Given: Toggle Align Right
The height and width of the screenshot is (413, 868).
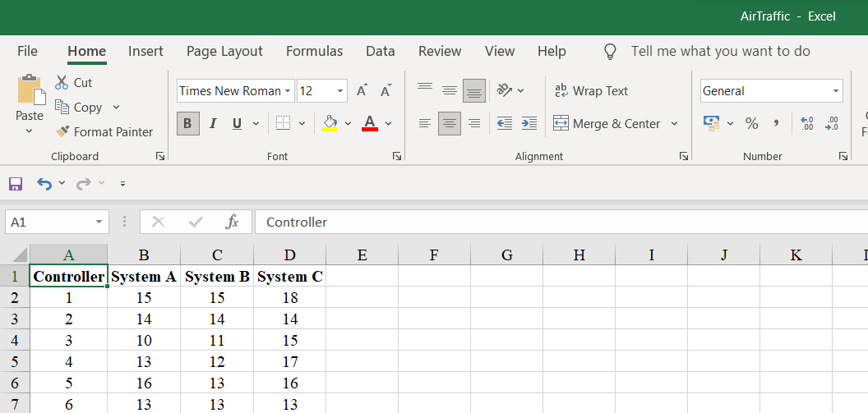Looking at the screenshot, I should click(x=473, y=123).
